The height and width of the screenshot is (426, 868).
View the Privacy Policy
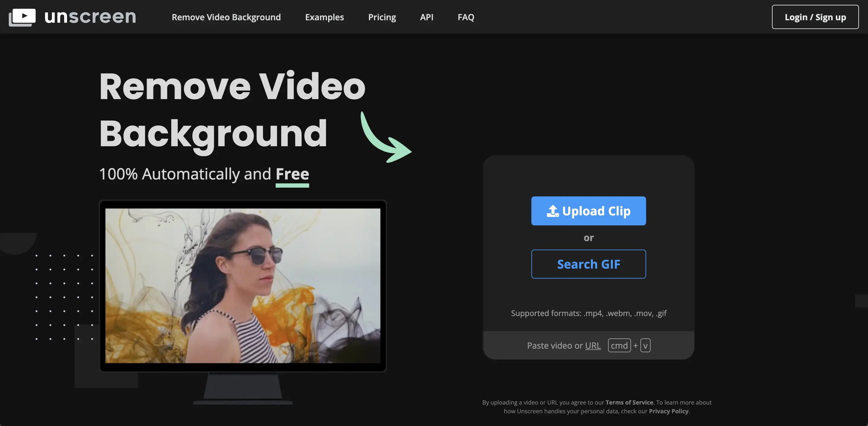(x=668, y=411)
